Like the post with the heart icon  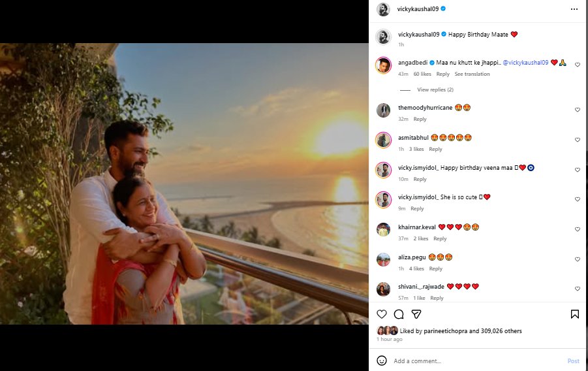[x=382, y=314]
